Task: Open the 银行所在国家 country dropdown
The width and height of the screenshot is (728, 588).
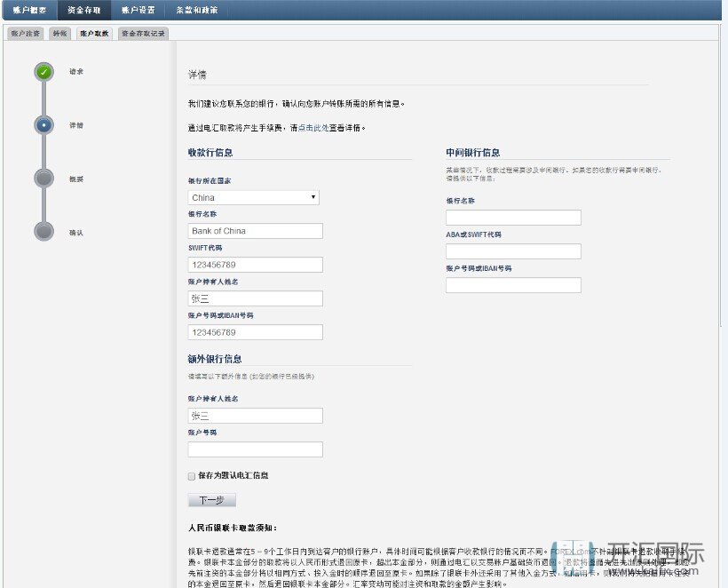Action: [x=254, y=197]
